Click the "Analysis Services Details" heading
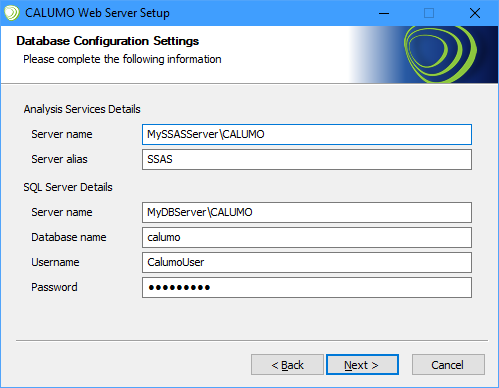The height and width of the screenshot is (388, 499). tap(82, 109)
